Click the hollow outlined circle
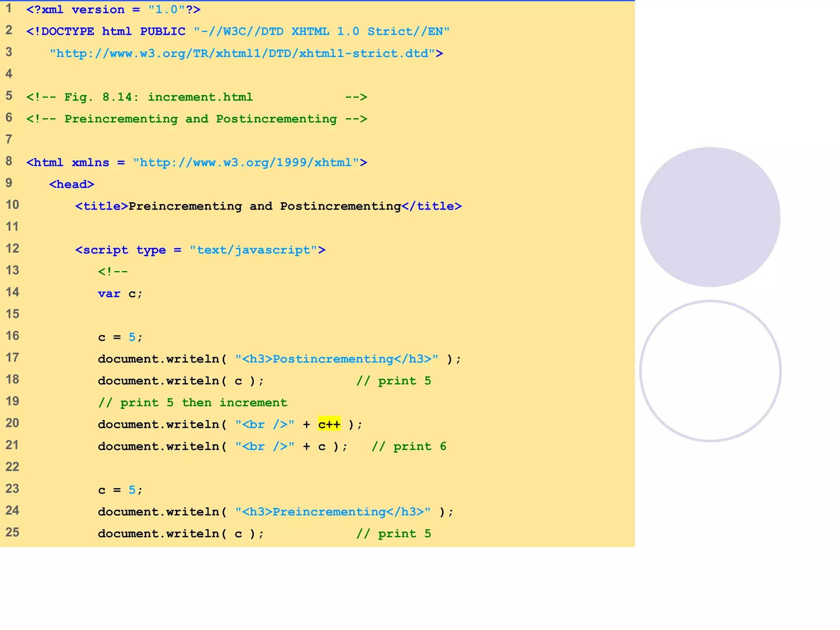 [710, 371]
